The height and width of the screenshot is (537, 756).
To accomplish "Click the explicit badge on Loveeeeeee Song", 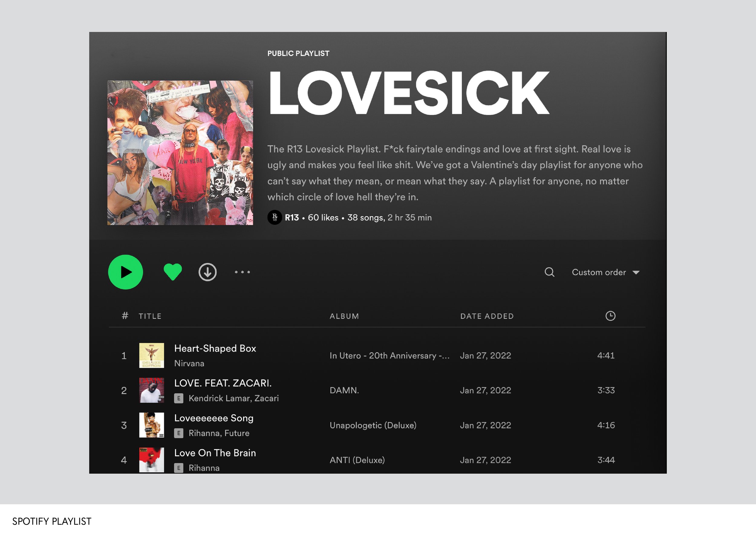I will [x=178, y=433].
